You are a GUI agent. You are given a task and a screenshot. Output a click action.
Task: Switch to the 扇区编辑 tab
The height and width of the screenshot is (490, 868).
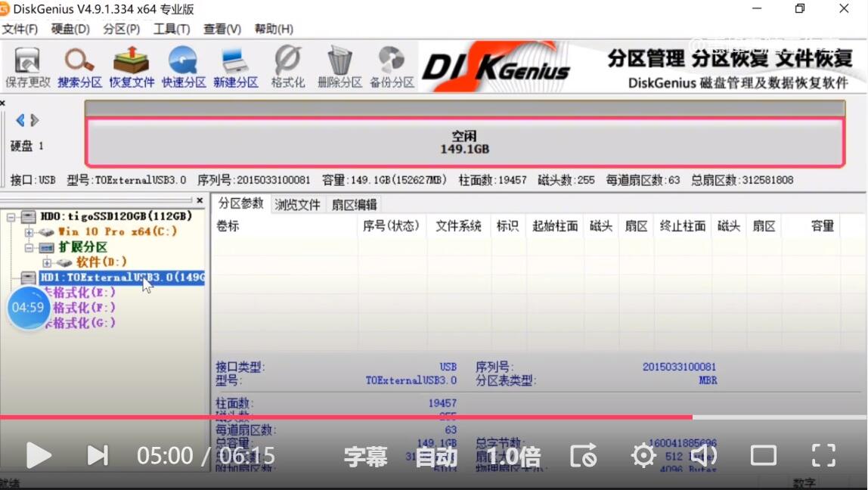click(354, 205)
